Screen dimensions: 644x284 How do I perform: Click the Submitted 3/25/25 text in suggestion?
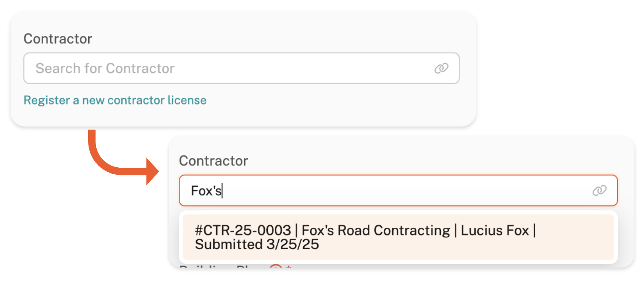coord(257,244)
